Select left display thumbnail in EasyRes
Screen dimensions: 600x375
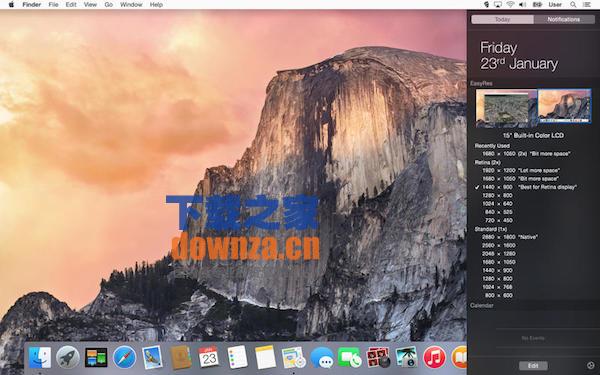506,108
